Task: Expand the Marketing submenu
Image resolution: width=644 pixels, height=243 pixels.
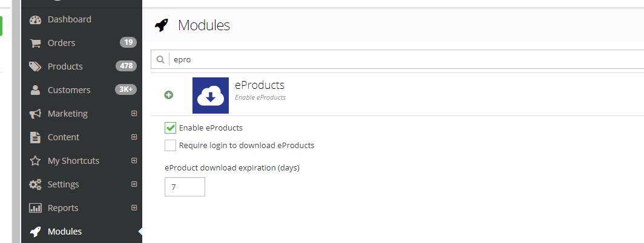Action: point(134,114)
